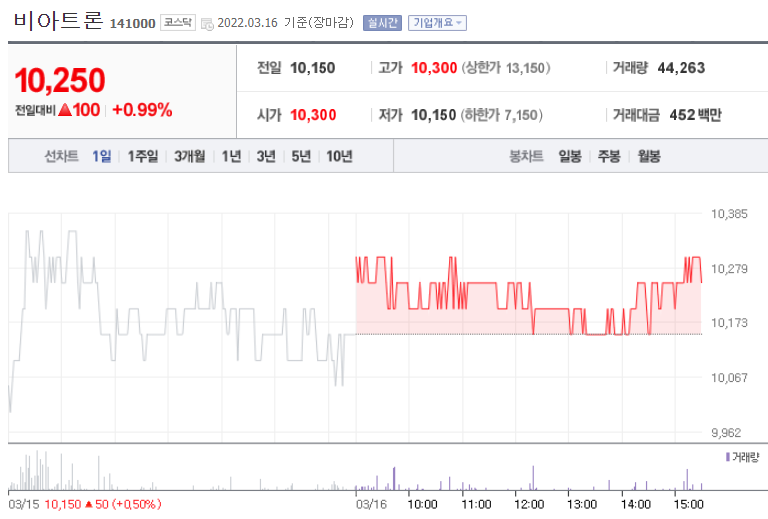Switch to the 1주일 line chart
Image resolution: width=768 pixels, height=519 pixels.
click(x=143, y=156)
